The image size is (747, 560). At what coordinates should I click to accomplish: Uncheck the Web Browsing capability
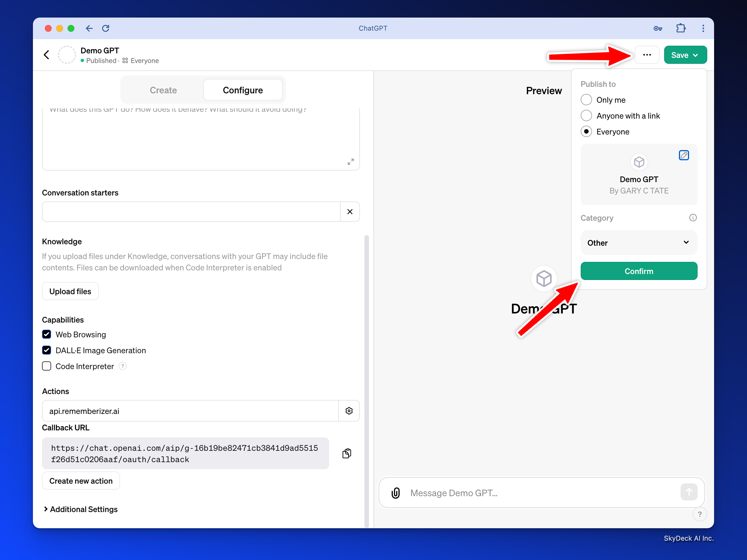tap(47, 334)
